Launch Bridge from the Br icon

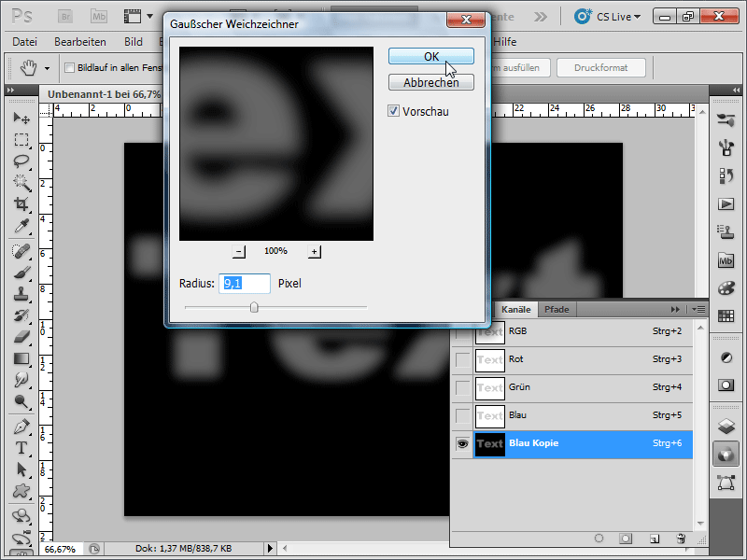tap(65, 17)
